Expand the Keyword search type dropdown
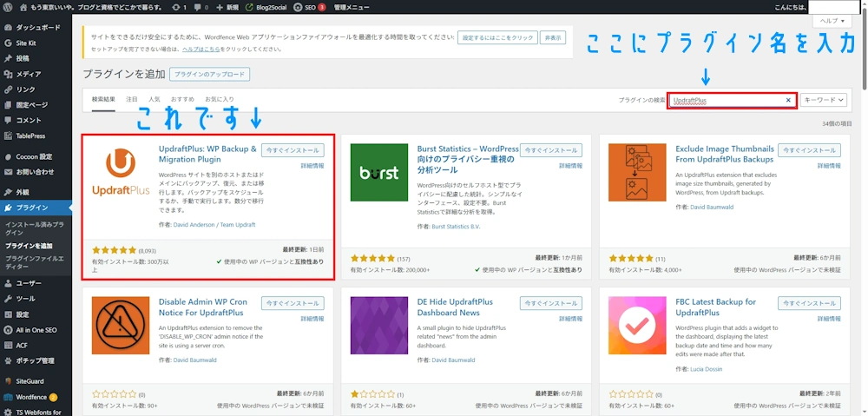Screen dimensions: 868x416 (825, 100)
